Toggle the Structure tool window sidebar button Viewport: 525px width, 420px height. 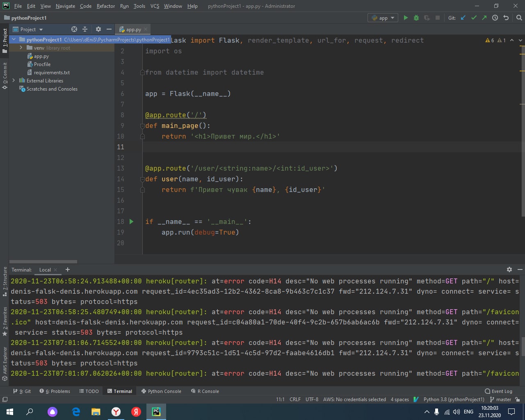(5, 279)
